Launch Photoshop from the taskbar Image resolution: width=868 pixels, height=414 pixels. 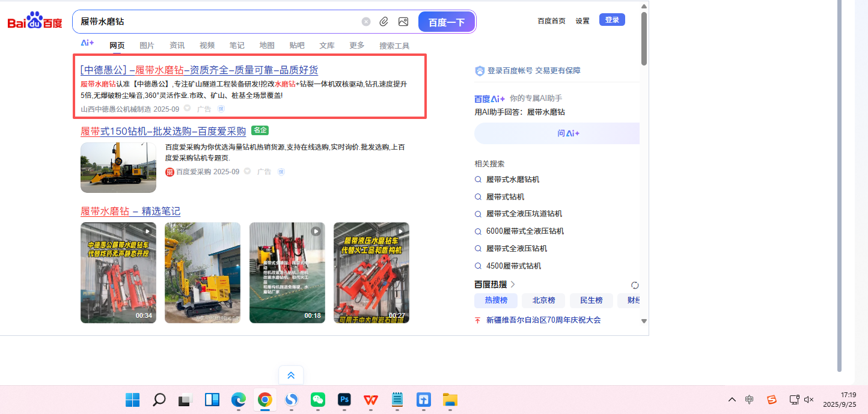(344, 400)
